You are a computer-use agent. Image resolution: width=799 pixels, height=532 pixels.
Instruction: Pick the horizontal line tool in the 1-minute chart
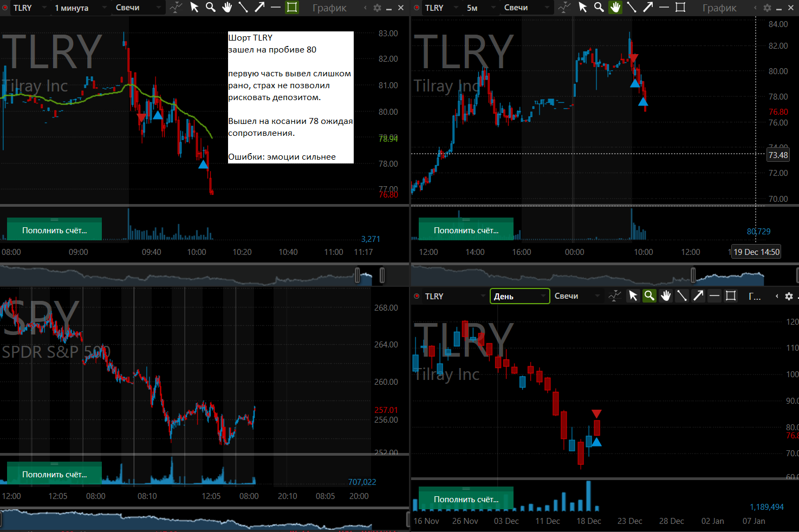[276, 8]
